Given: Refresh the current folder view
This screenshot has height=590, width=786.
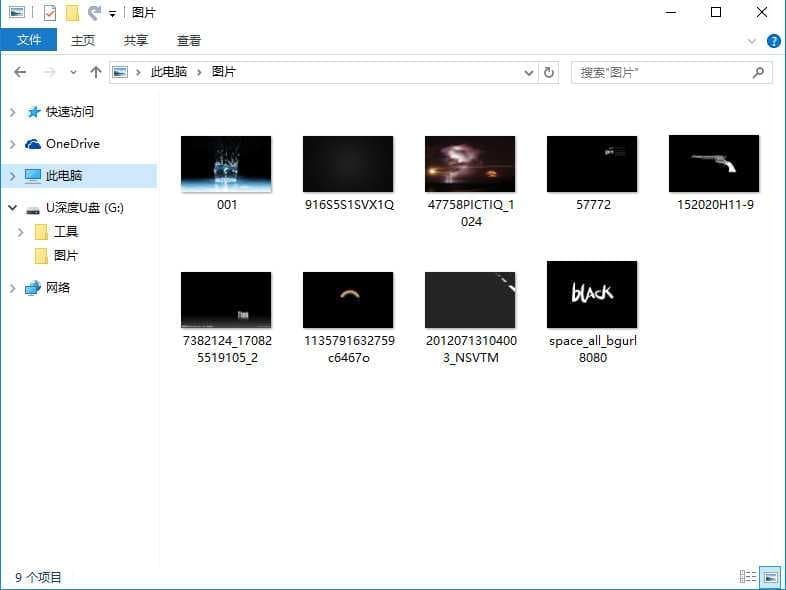Looking at the screenshot, I should (x=548, y=72).
